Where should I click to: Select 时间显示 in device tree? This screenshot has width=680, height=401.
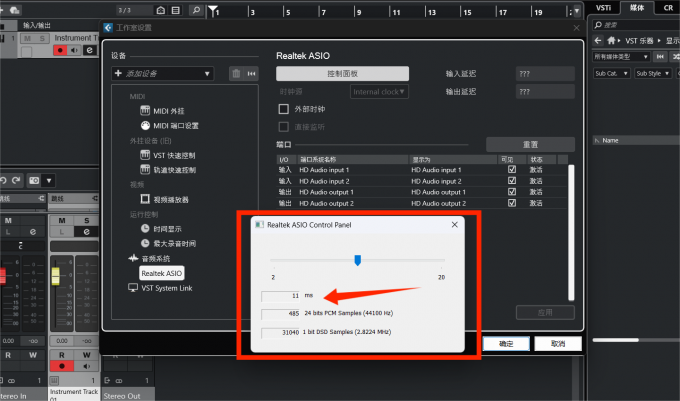(161, 229)
